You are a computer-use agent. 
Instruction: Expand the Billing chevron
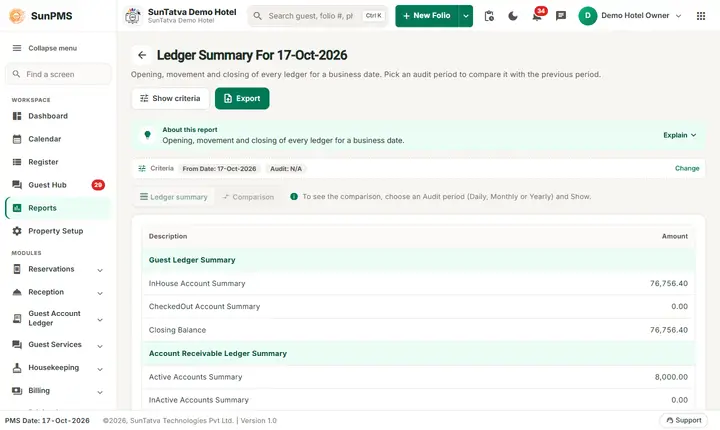100,392
